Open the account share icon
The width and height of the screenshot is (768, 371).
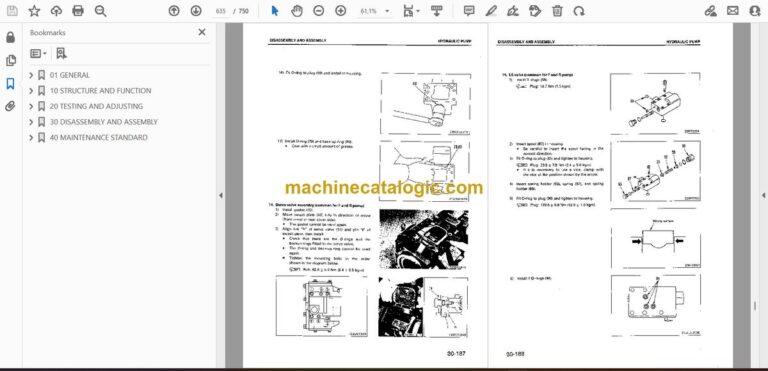(755, 11)
